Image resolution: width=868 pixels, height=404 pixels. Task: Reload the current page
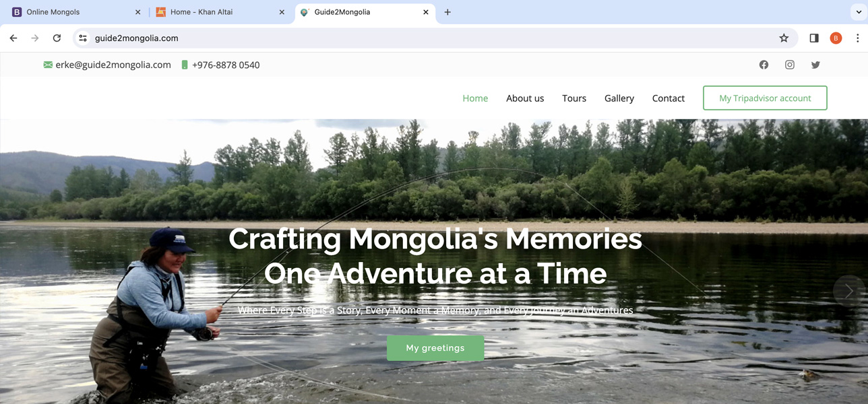(57, 38)
